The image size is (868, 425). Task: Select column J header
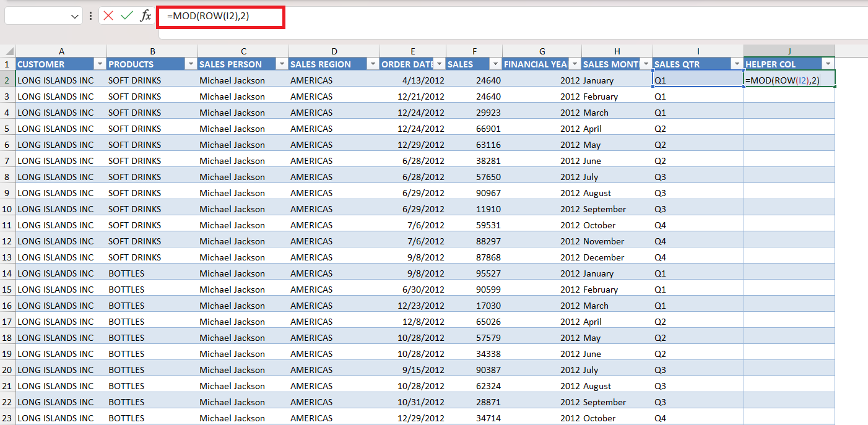(789, 51)
